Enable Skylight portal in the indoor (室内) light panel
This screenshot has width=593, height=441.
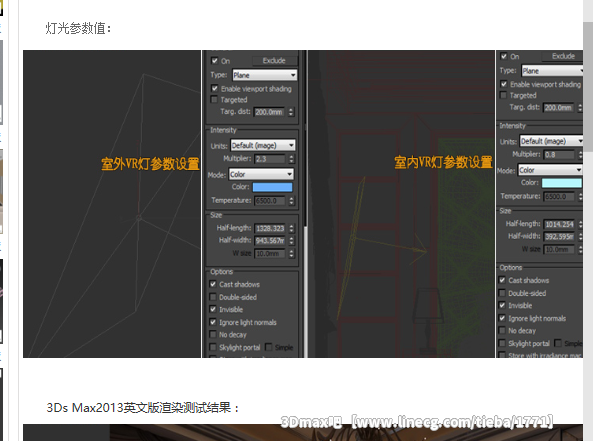pos(502,343)
